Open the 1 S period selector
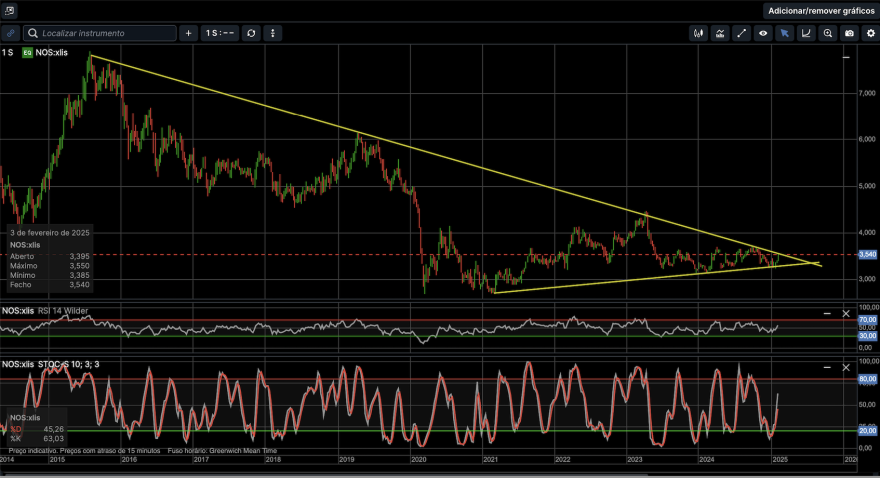Image resolution: width=880 pixels, height=478 pixels. click(x=220, y=33)
